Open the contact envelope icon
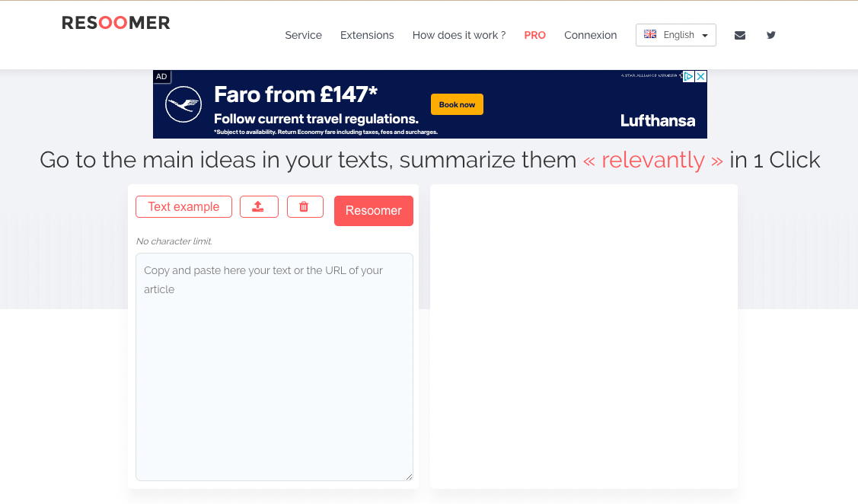The width and height of the screenshot is (858, 504). point(739,35)
